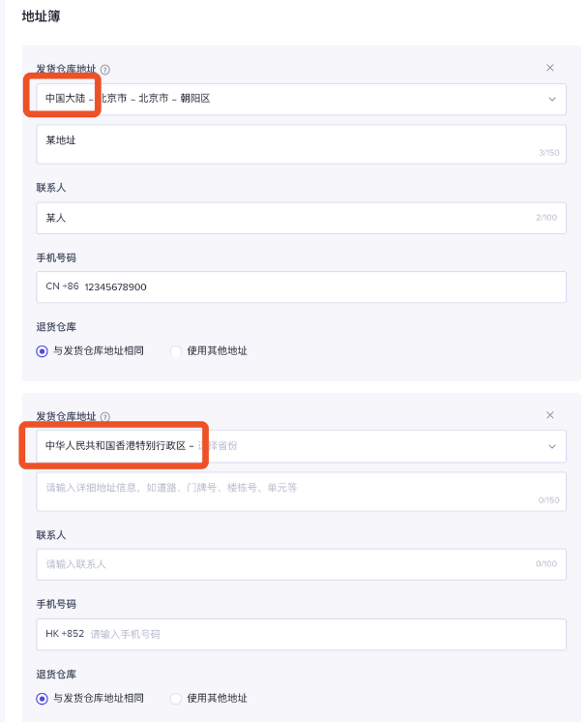Click the phone number field showing 12345678900
The height and width of the screenshot is (722, 588).
click(x=319, y=287)
